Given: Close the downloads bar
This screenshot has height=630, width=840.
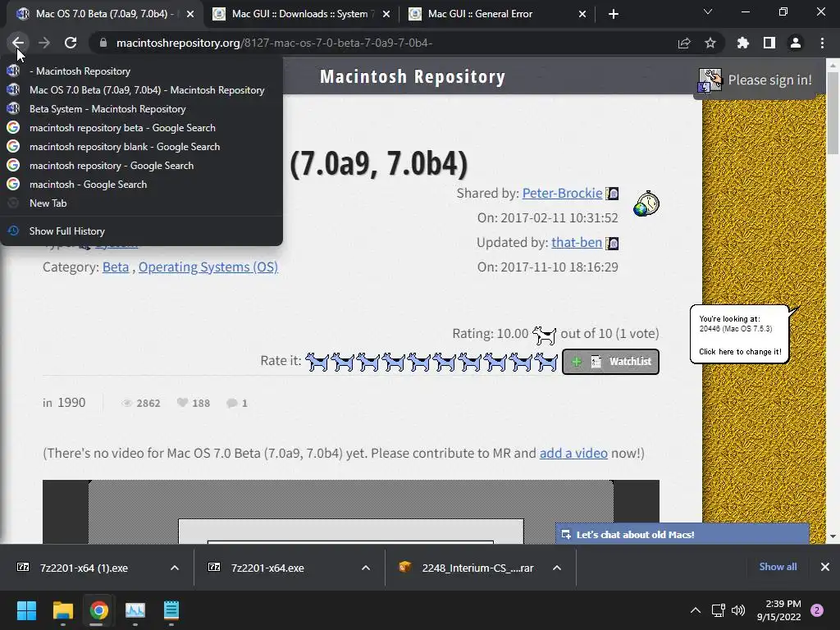Looking at the screenshot, I should [825, 567].
